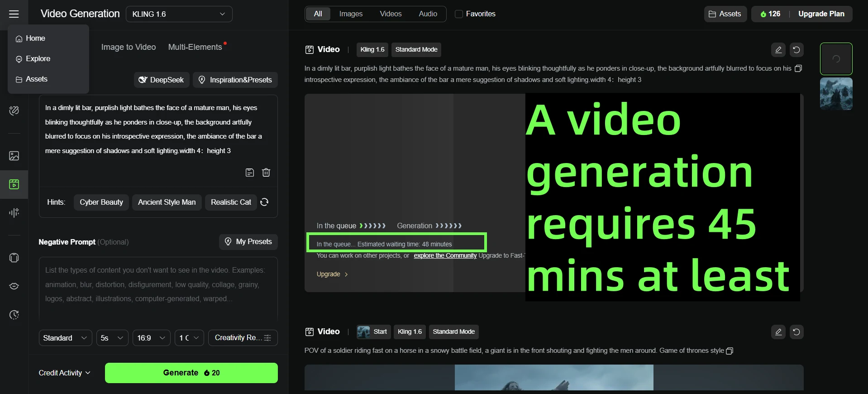Screen dimensions: 868x394
Task: Open Inspiration&Presets
Action: coord(235,80)
